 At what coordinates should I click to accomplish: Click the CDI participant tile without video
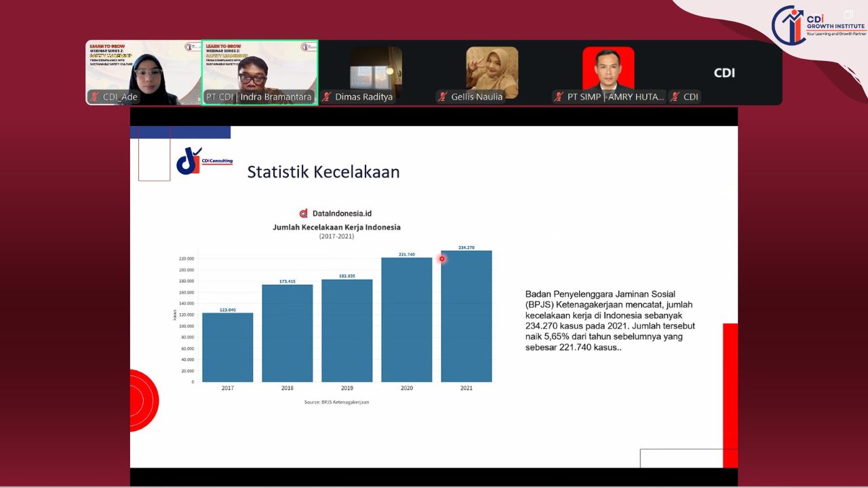(724, 73)
